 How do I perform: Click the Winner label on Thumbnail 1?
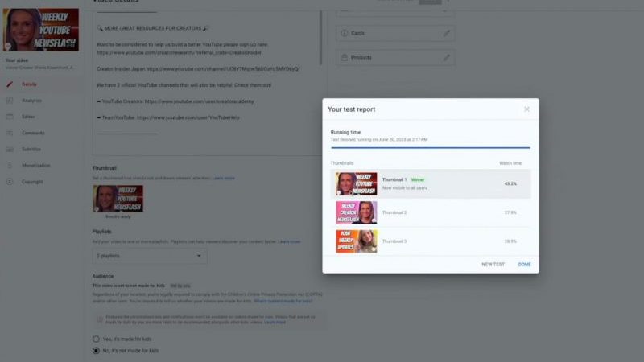(418, 179)
